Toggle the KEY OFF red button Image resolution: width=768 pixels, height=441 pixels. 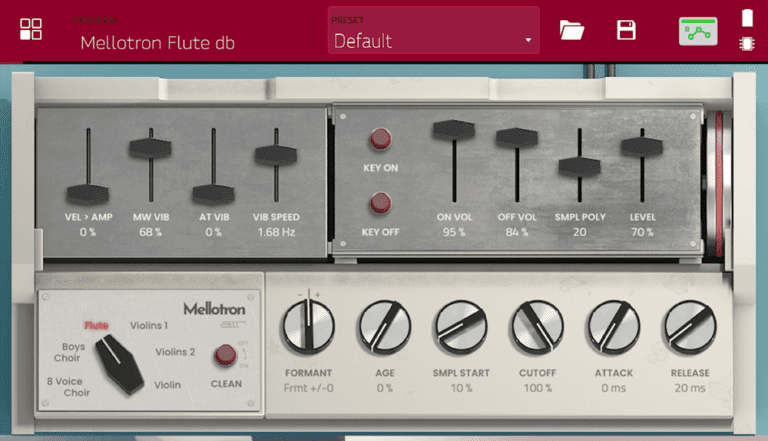pos(380,204)
